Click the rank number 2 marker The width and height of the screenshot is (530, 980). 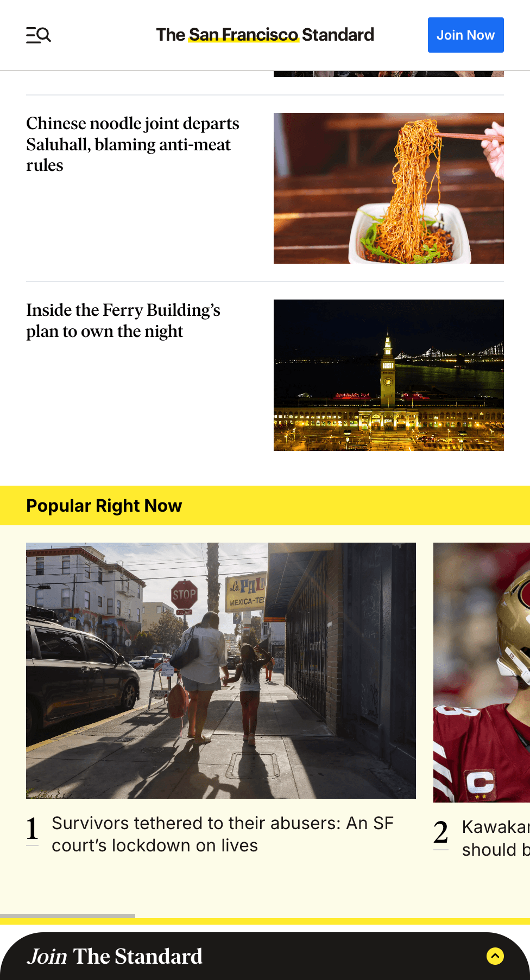(441, 833)
